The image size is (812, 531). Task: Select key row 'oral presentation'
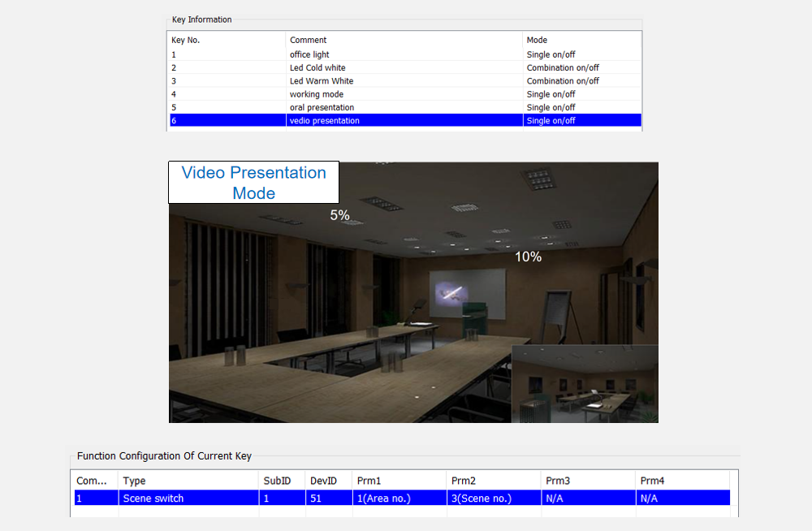[x=405, y=107]
